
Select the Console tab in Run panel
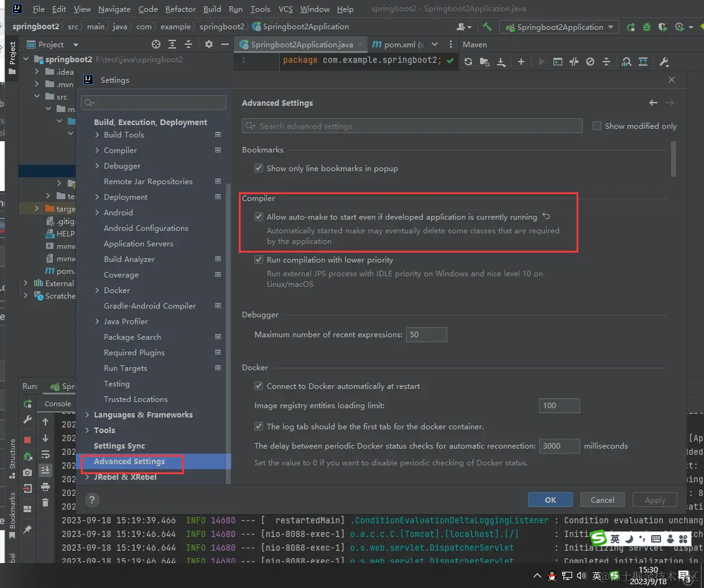(57, 404)
